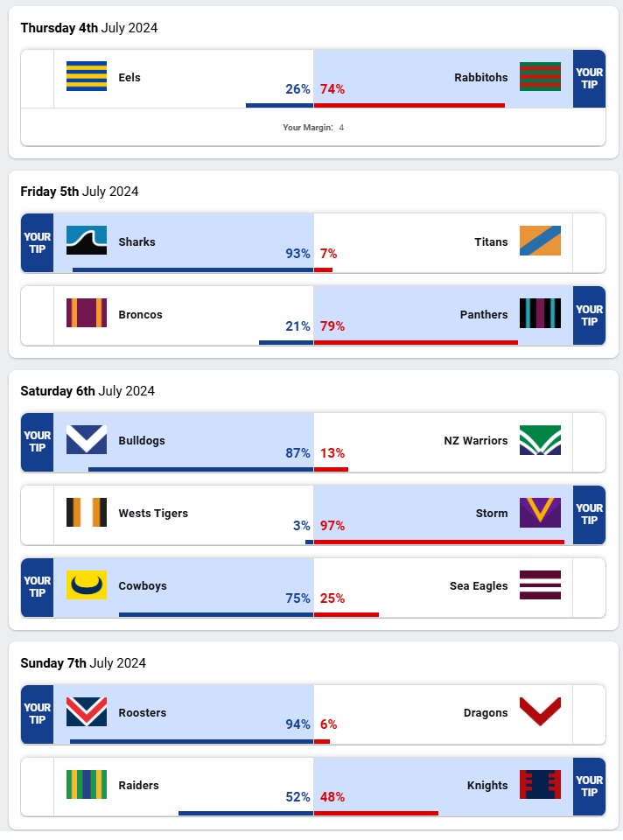This screenshot has width=623, height=840.
Task: Click the Bulldogs team name
Action: (142, 441)
